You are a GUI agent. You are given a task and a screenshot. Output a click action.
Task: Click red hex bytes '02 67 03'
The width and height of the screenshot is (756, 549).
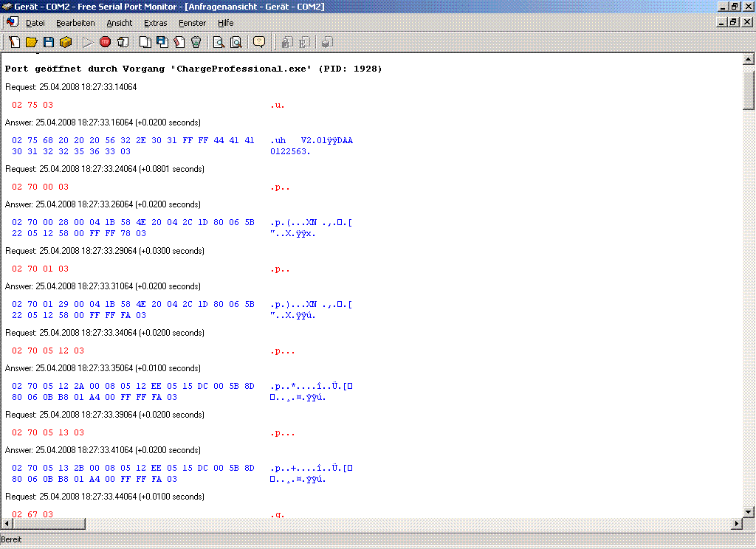pyautogui.click(x=32, y=514)
